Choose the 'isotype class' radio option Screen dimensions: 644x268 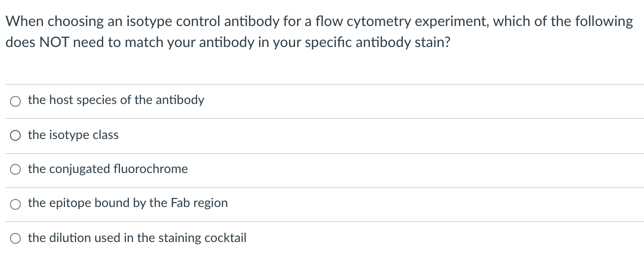tap(15, 135)
